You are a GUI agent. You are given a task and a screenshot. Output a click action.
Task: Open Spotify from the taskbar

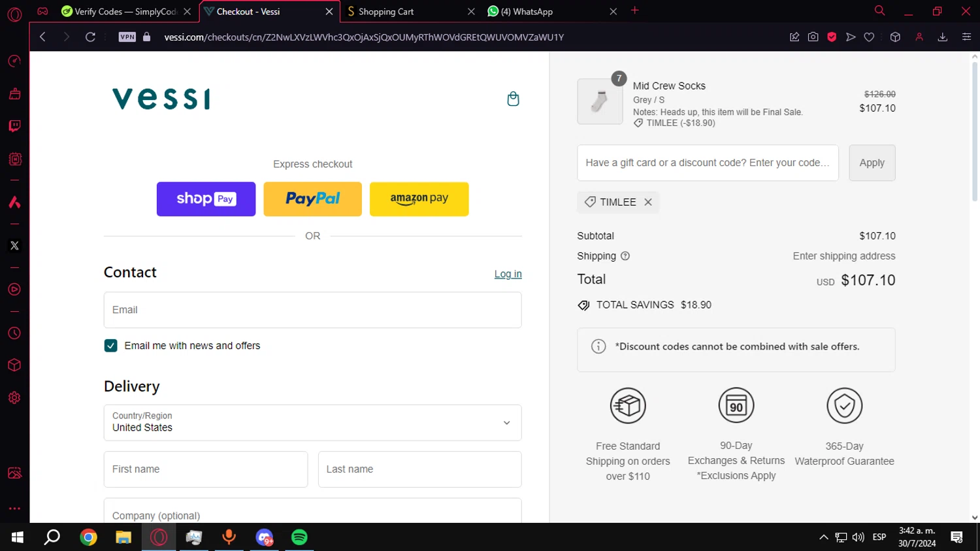(x=299, y=537)
